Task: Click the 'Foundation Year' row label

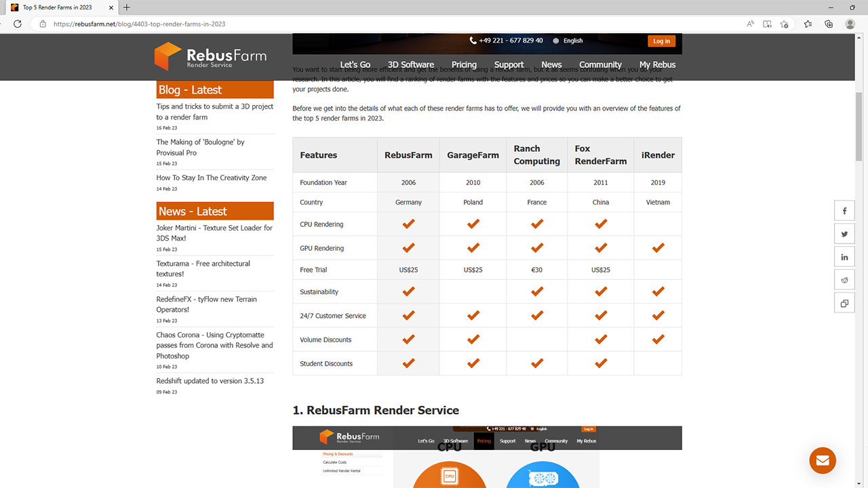Action: point(323,182)
